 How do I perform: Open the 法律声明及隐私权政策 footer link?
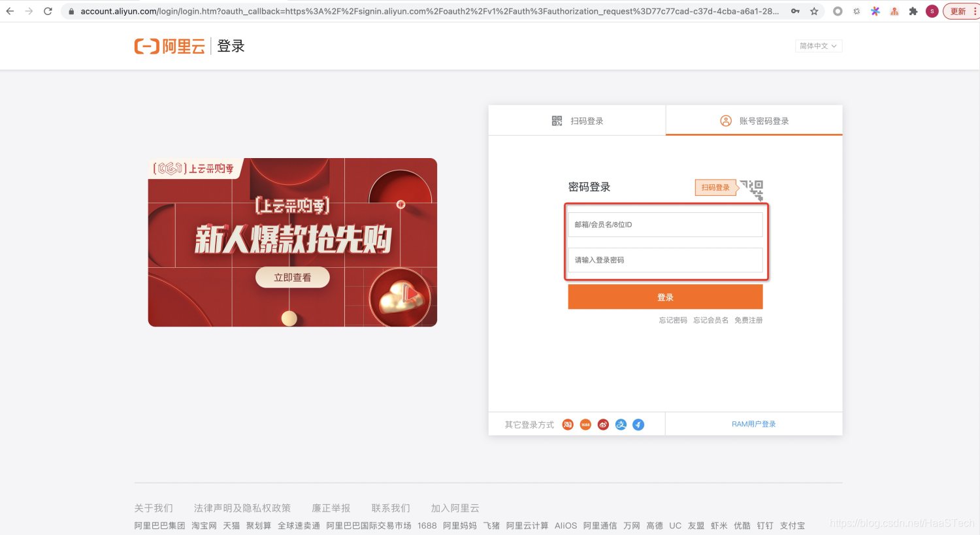[x=242, y=508]
